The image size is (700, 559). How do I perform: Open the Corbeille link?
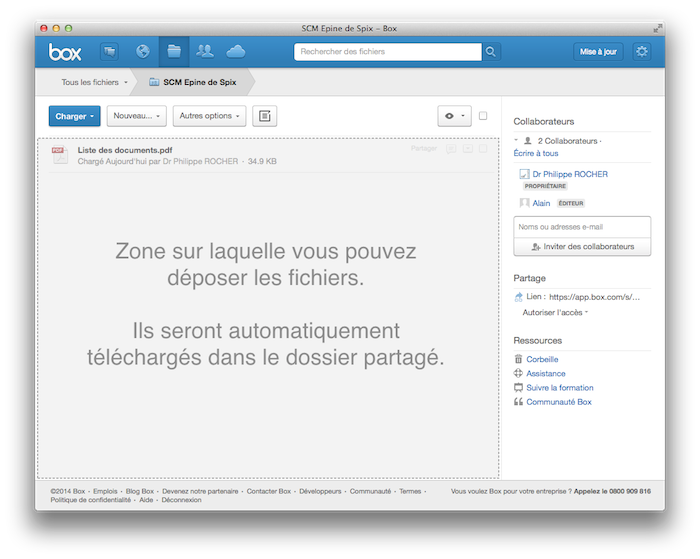542,359
